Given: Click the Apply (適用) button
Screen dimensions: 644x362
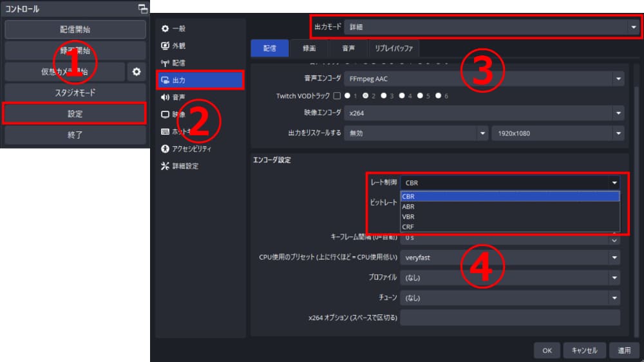Looking at the screenshot, I should click(624, 350).
